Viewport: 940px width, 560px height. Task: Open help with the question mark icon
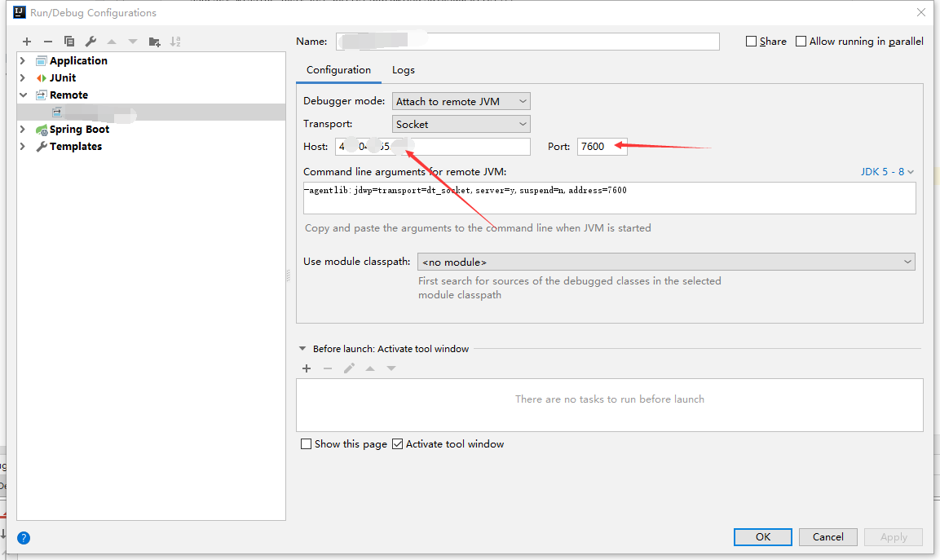[x=24, y=538]
